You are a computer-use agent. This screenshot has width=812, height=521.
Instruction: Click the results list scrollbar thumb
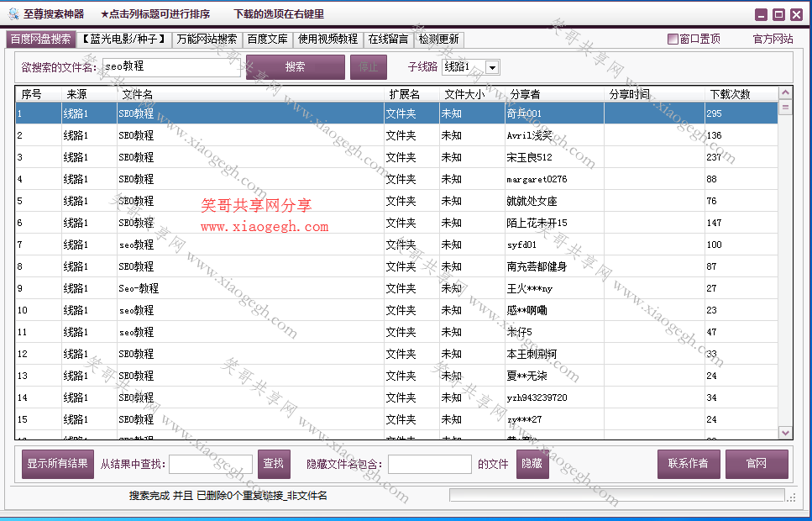tap(786, 108)
